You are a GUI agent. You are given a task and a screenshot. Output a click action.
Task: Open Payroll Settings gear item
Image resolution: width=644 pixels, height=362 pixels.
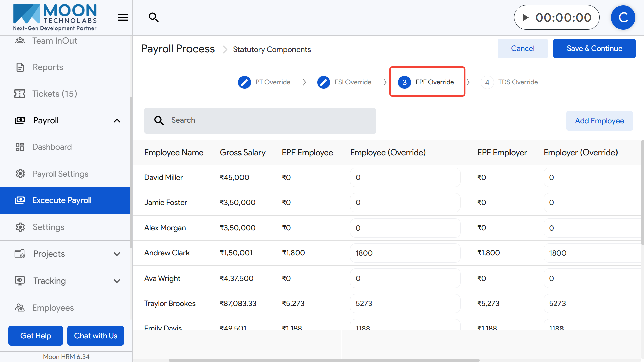click(x=60, y=174)
